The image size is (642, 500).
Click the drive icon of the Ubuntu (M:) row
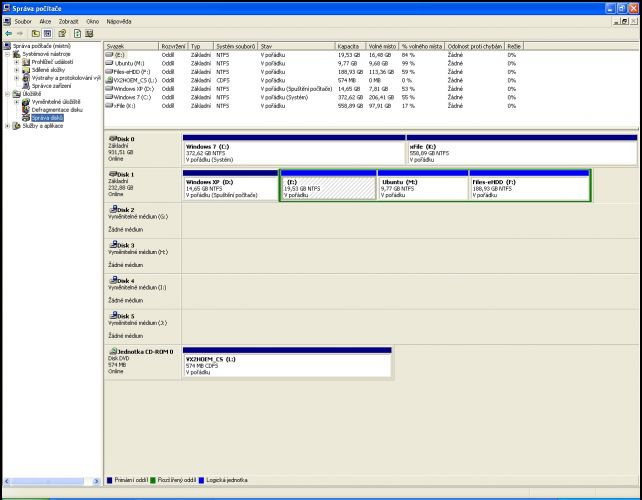coord(109,63)
